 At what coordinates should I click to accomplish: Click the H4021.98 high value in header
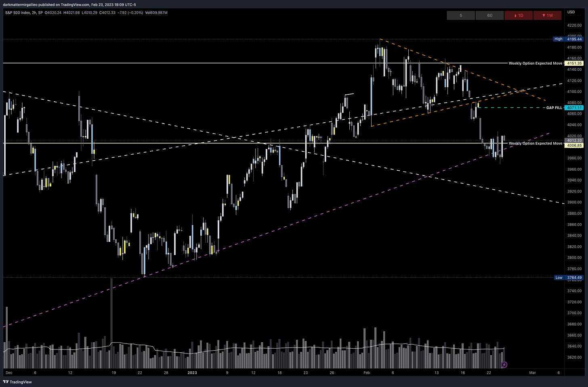point(71,13)
